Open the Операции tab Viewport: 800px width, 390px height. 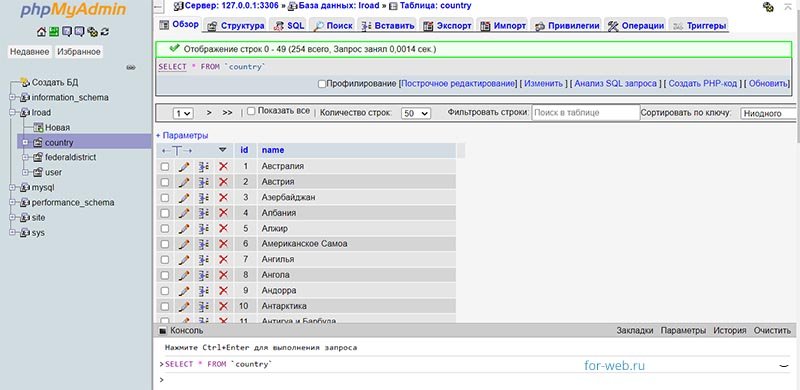(636, 26)
